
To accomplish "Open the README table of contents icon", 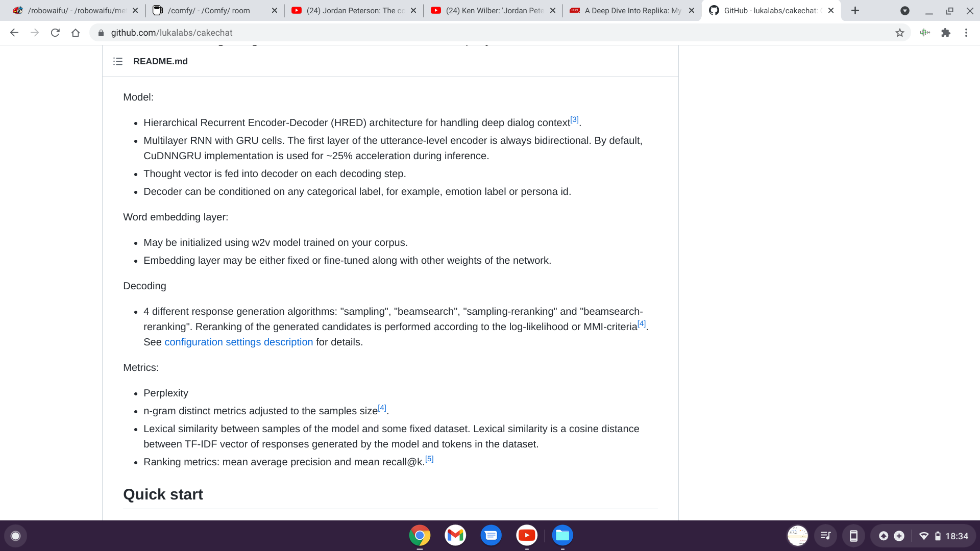I will click(x=118, y=61).
